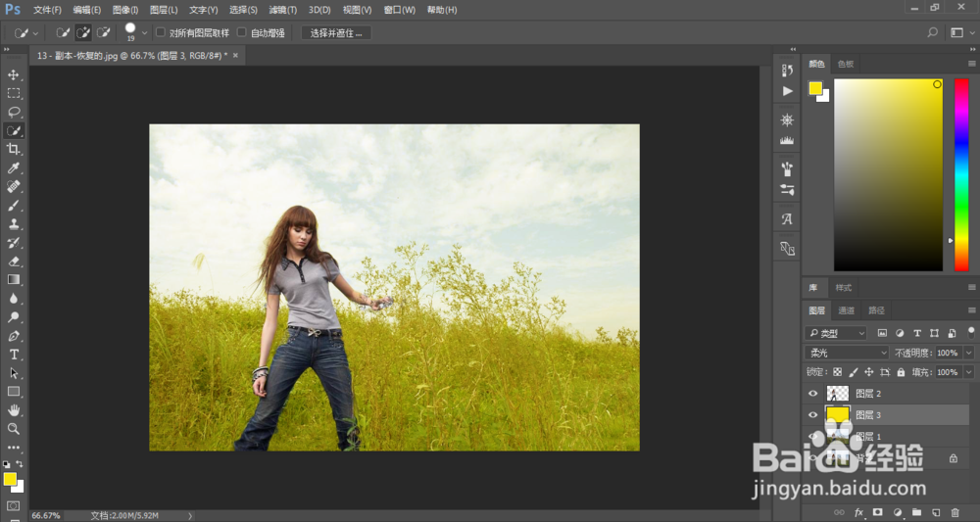The image size is (980, 522).
Task: Open the brush preset picker arrow
Action: click(x=144, y=33)
